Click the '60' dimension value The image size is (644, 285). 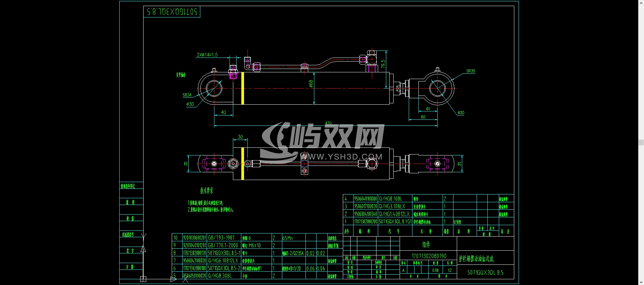pyautogui.click(x=423, y=117)
